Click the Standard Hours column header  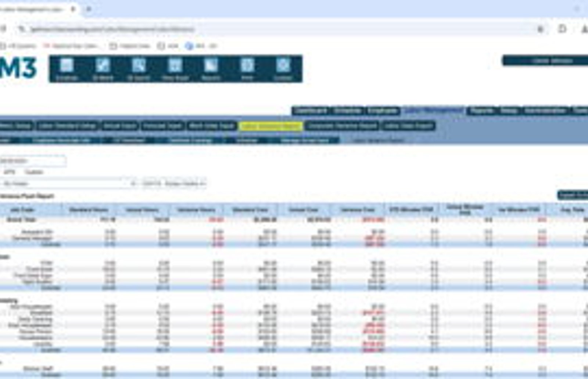coord(89,210)
